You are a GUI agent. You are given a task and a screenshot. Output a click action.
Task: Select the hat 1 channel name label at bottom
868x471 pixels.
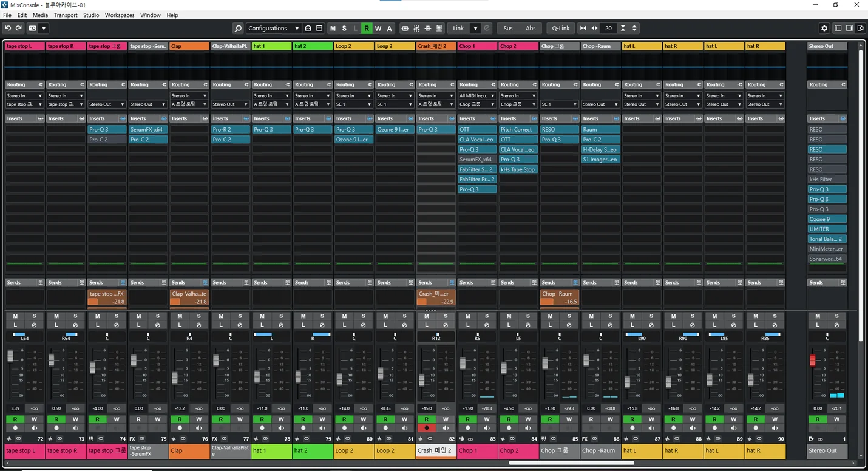[271, 451]
